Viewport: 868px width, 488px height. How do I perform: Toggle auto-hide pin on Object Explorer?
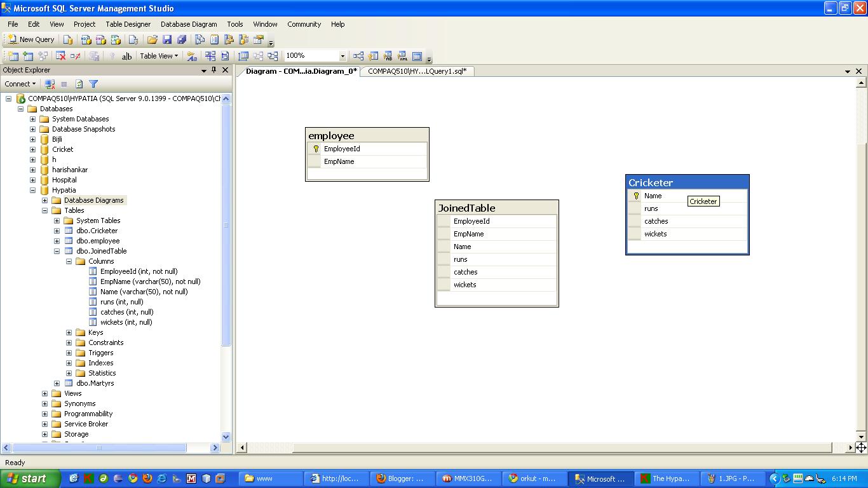[213, 70]
